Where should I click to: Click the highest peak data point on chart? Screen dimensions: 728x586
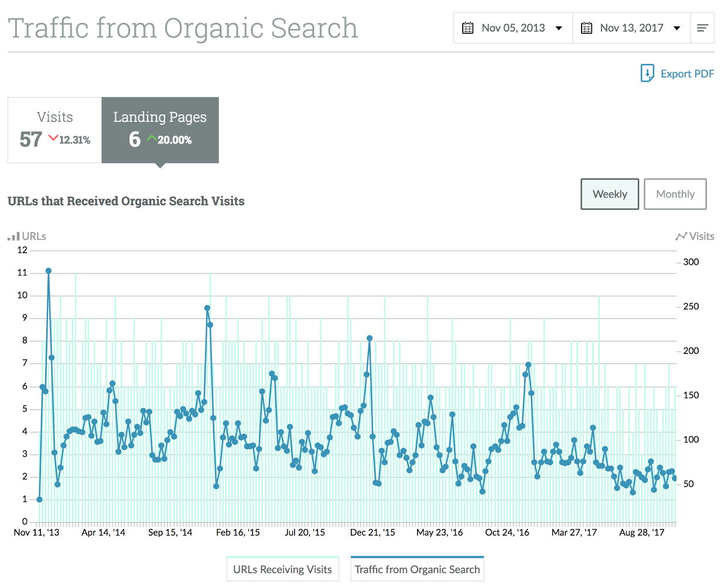pos(49,271)
